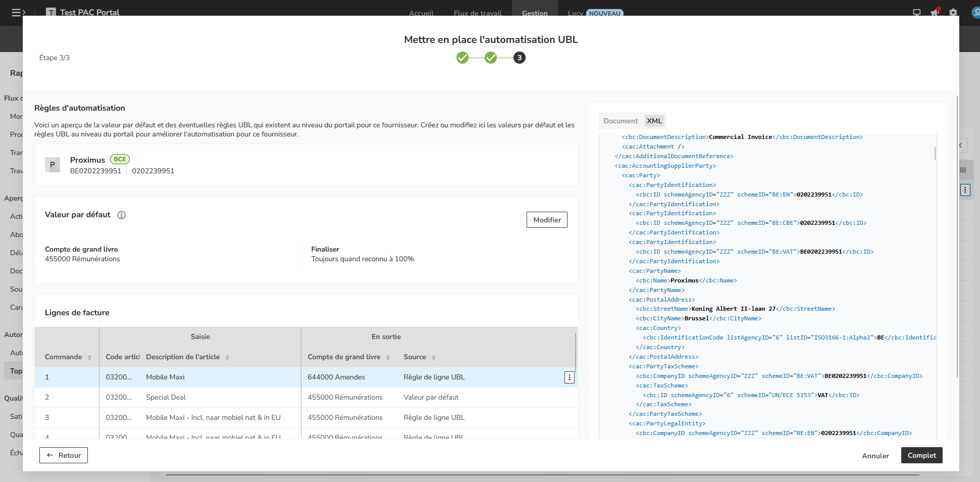Open the settings gear icon
This screenshot has height=482, width=980.
953,13
